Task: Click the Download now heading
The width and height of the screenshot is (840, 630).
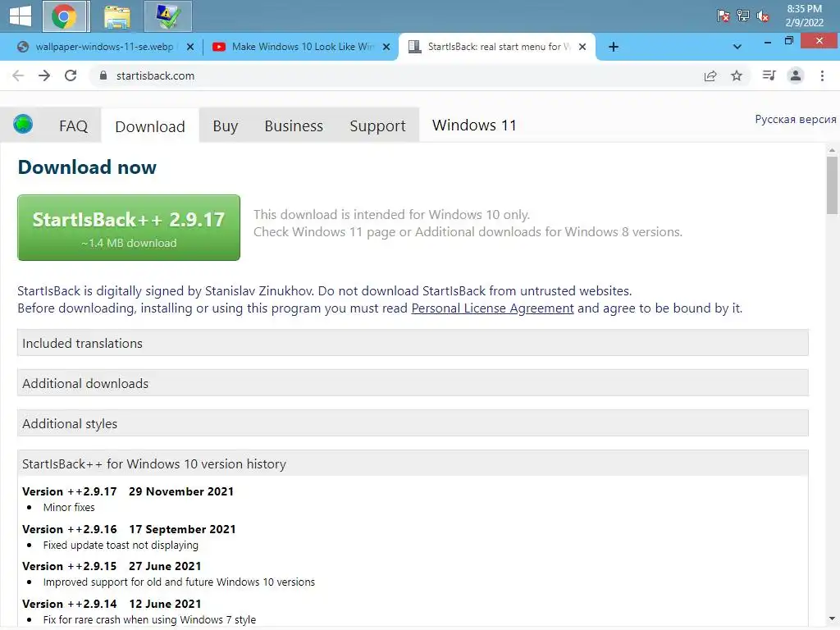Action: [87, 167]
